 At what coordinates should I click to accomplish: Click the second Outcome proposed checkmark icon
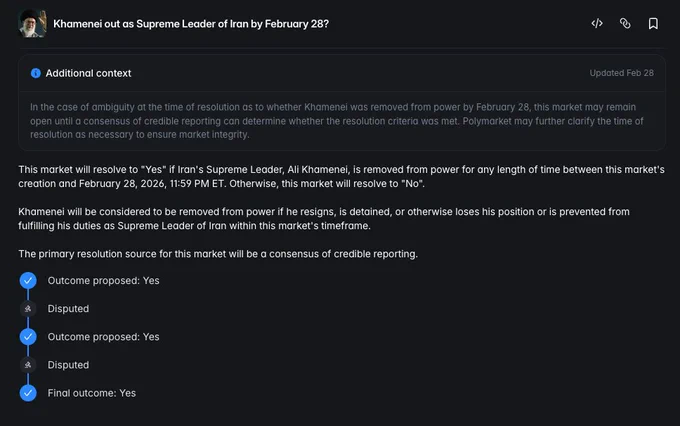[x=28, y=337]
